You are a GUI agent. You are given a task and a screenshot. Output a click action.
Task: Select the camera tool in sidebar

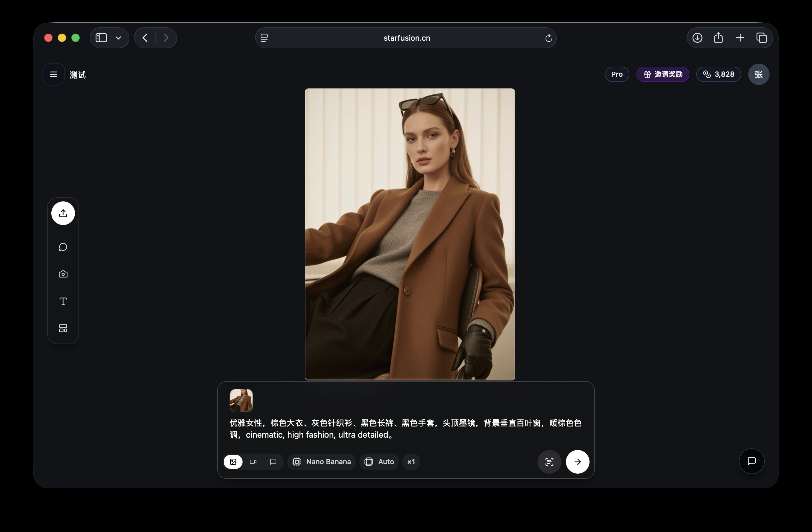(63, 274)
